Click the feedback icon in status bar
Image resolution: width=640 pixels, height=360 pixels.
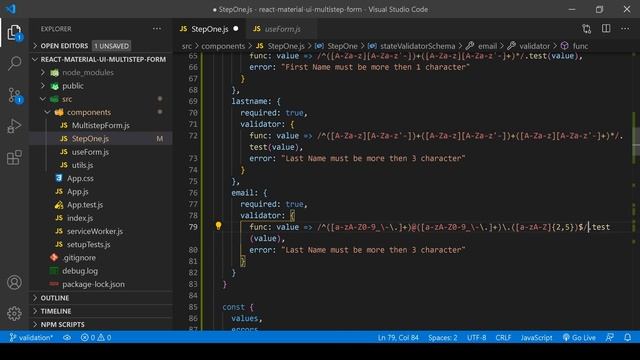tap(609, 338)
